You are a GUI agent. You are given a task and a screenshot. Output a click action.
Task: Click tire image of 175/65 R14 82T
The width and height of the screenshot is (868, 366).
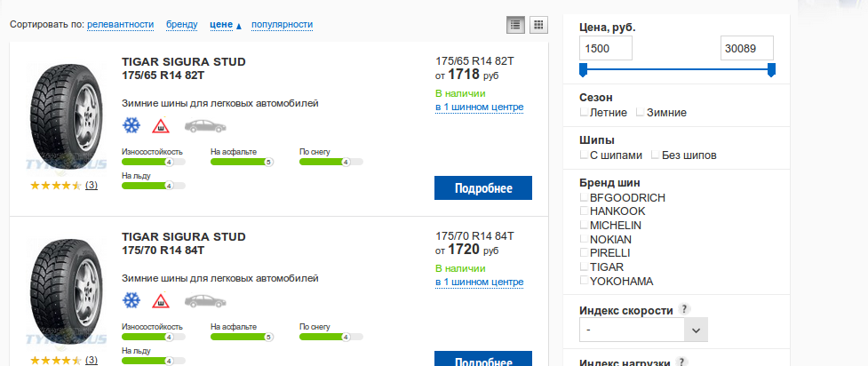tap(65, 115)
